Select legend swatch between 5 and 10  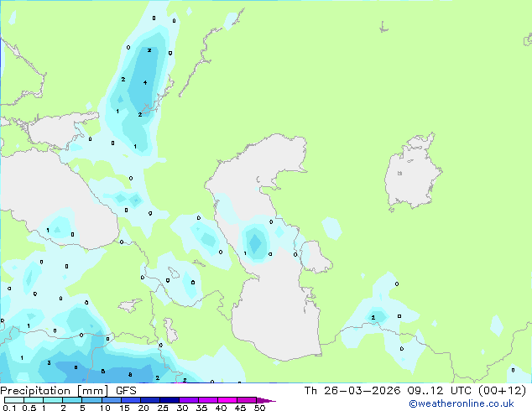pos(91,400)
